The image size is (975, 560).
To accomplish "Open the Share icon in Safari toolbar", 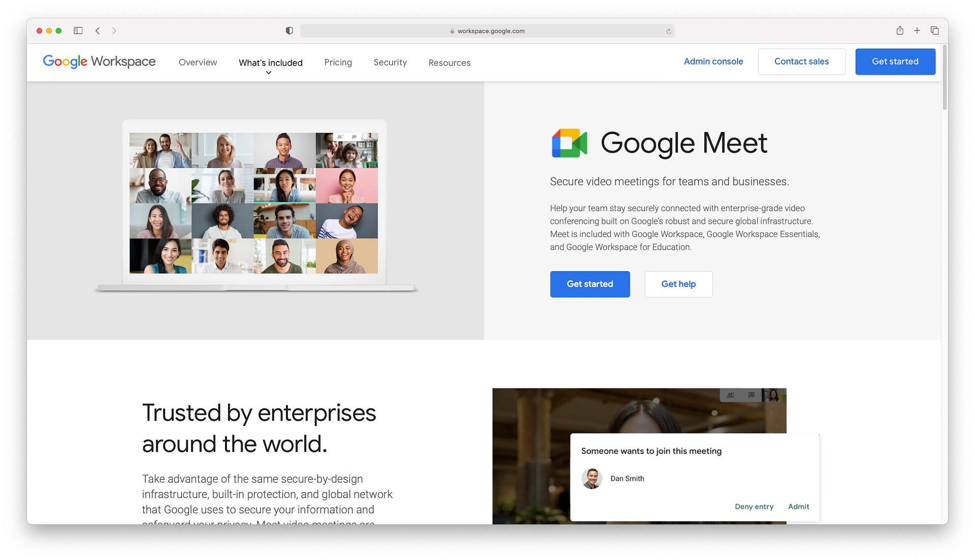I will click(900, 30).
